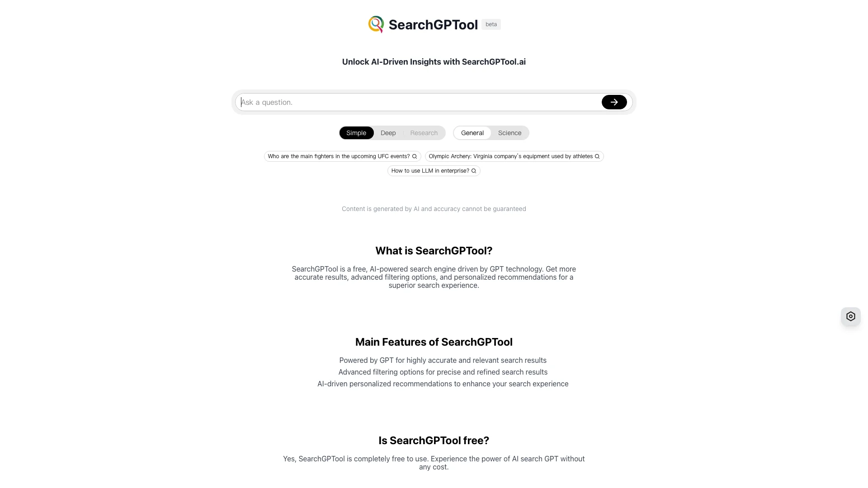Click the search submit arrow icon
This screenshot has height=488, width=868.
click(x=614, y=102)
